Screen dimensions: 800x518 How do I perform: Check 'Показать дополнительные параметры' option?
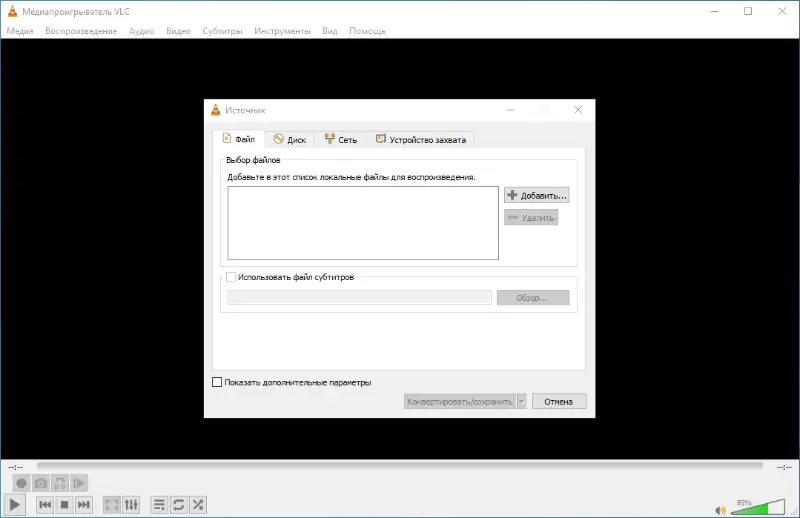point(218,382)
